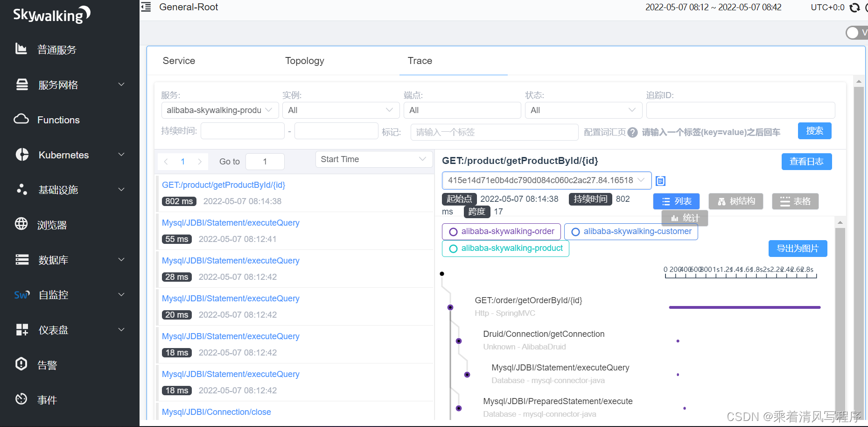The image size is (868, 427).
Task: Toggle alibaba-skywalking-customer service legend
Action: [x=631, y=232]
